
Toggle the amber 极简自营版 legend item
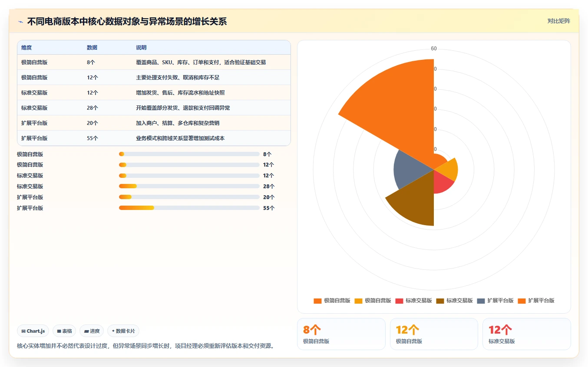click(x=373, y=301)
